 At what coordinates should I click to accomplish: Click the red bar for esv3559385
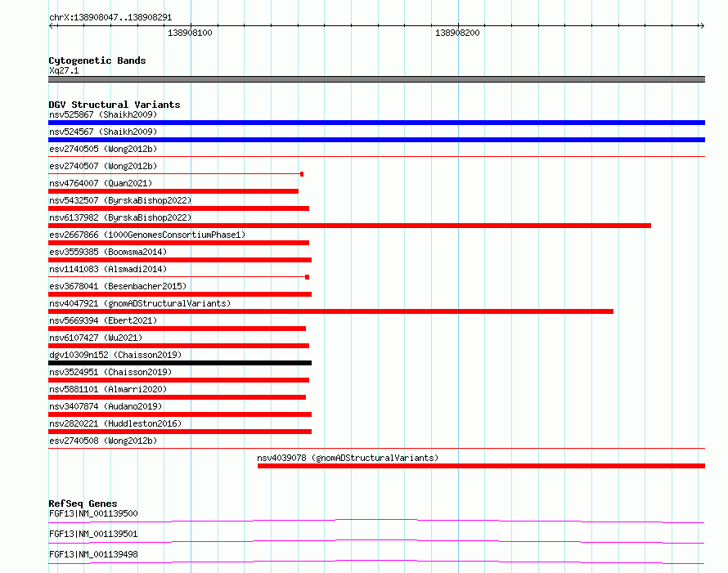(180, 260)
